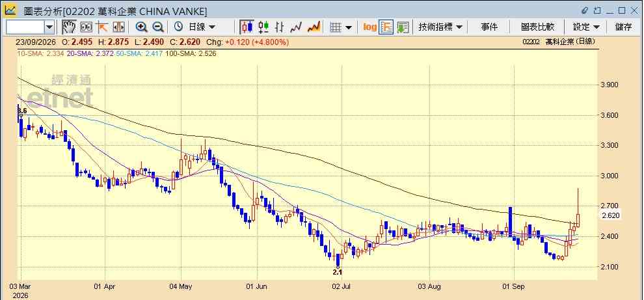Viewport: 644px width, 300px height.
Task: Click the horizontal split arrows icon
Action: [x=118, y=27]
